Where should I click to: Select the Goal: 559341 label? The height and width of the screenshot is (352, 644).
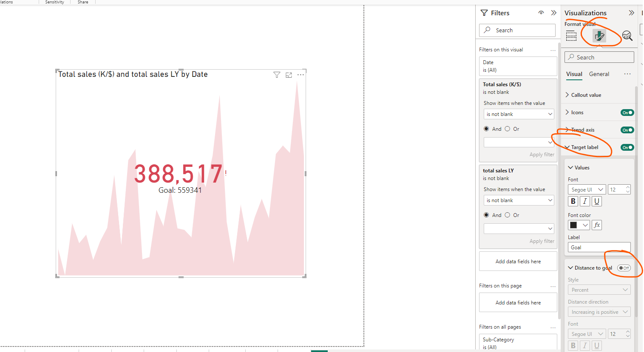coord(180,190)
